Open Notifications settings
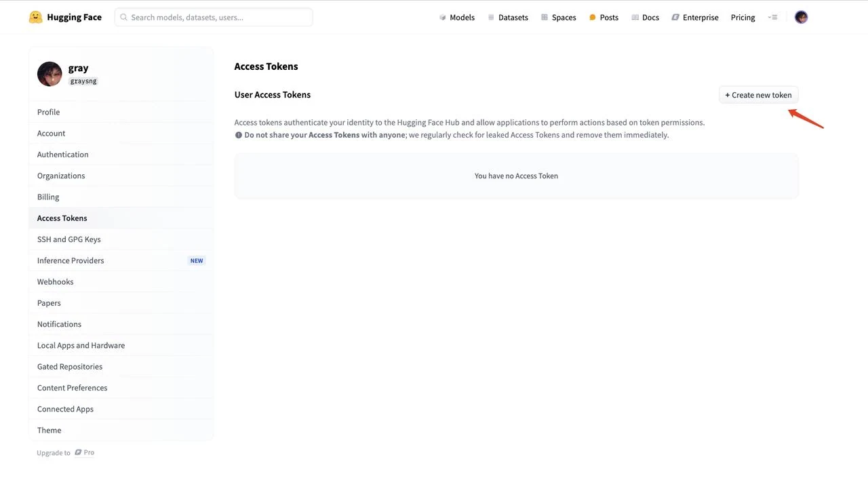 pos(121,324)
